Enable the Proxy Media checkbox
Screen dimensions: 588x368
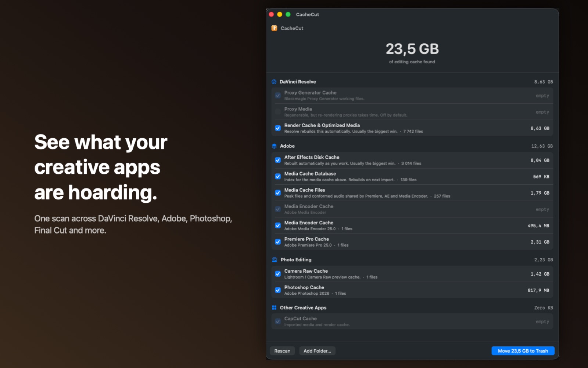[x=278, y=112]
